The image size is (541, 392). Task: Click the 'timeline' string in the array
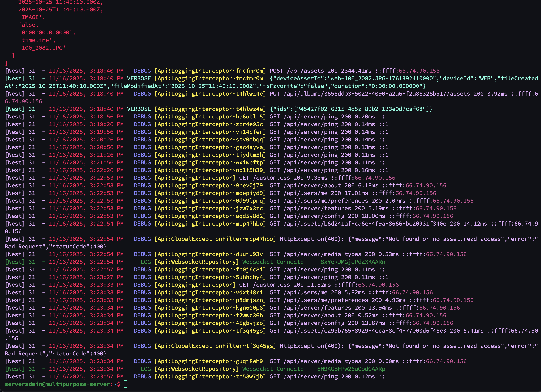[35, 40]
